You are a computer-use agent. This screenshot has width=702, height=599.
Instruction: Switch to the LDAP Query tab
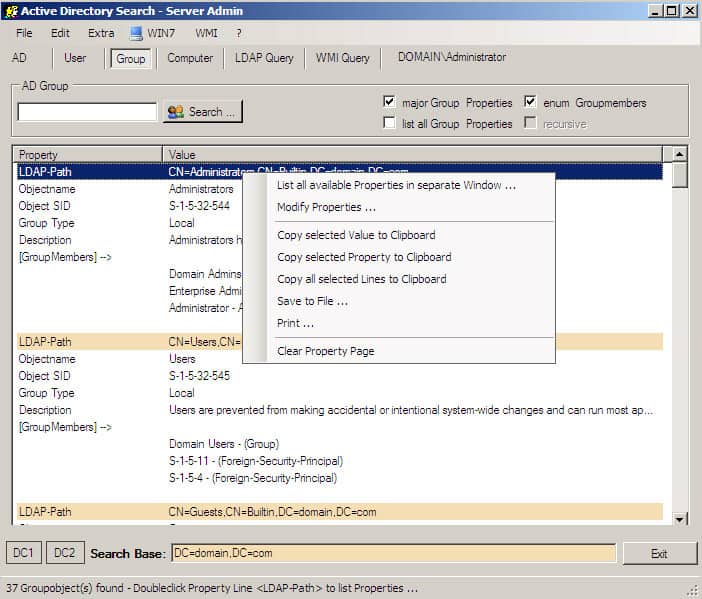click(x=264, y=58)
